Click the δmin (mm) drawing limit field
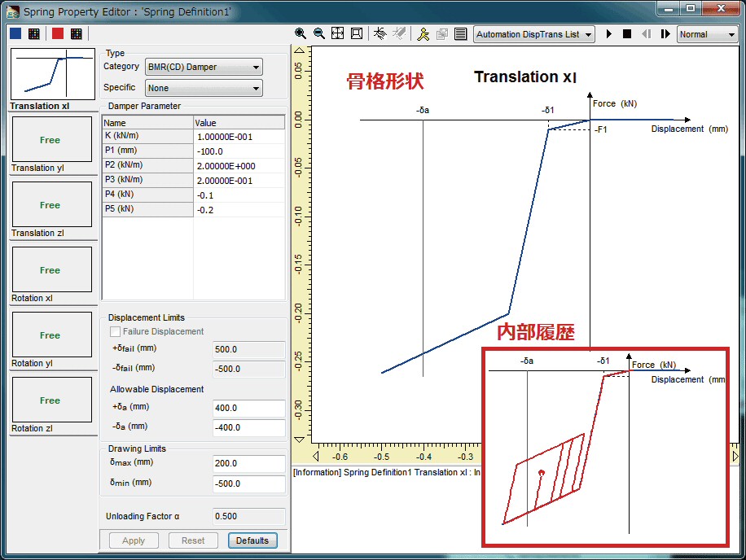 pos(249,483)
